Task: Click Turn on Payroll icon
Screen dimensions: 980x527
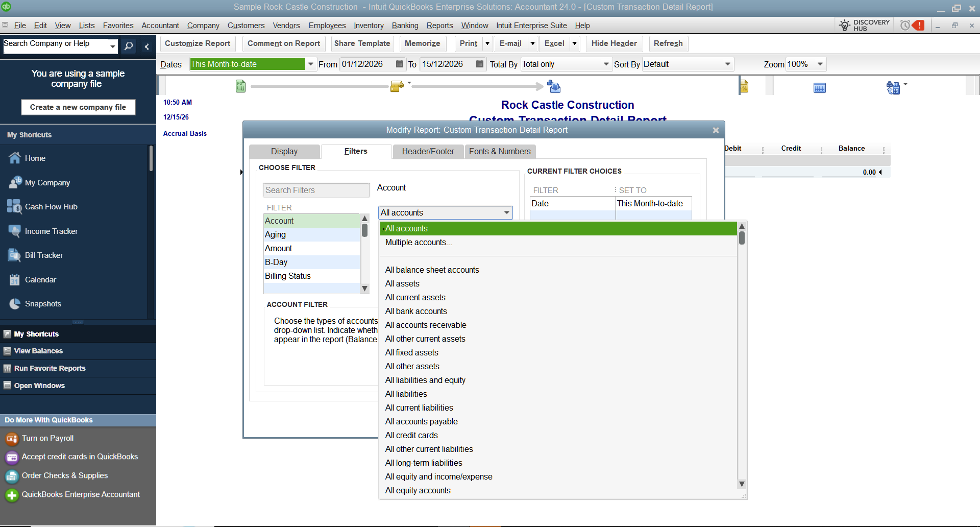Action: (12, 439)
